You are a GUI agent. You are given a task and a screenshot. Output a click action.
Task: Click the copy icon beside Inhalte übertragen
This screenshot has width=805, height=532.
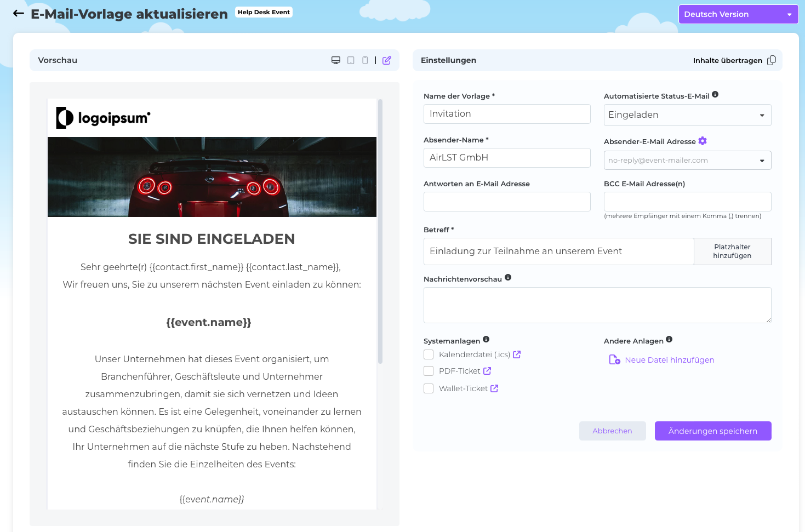tap(772, 60)
